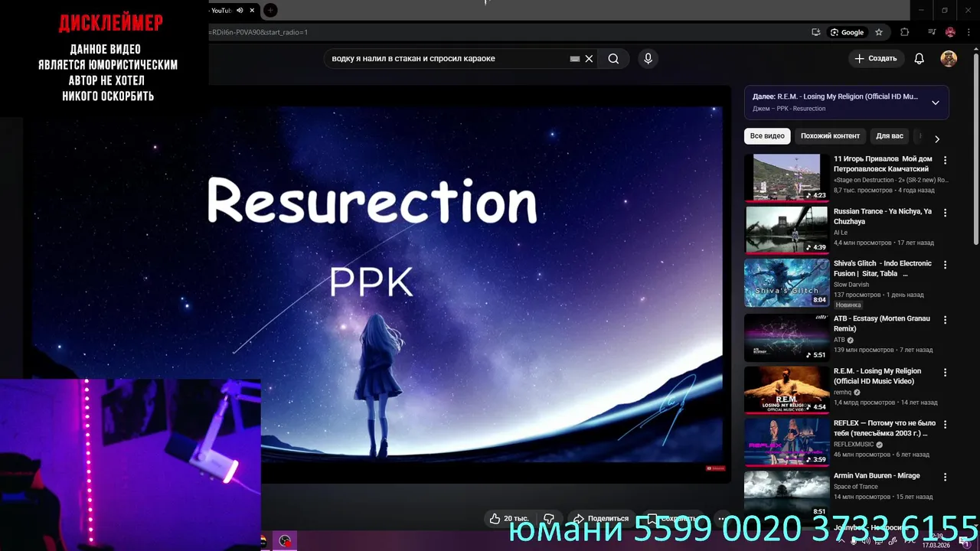Open the R.E.M. Losing My Religion thumbnail

coord(786,390)
